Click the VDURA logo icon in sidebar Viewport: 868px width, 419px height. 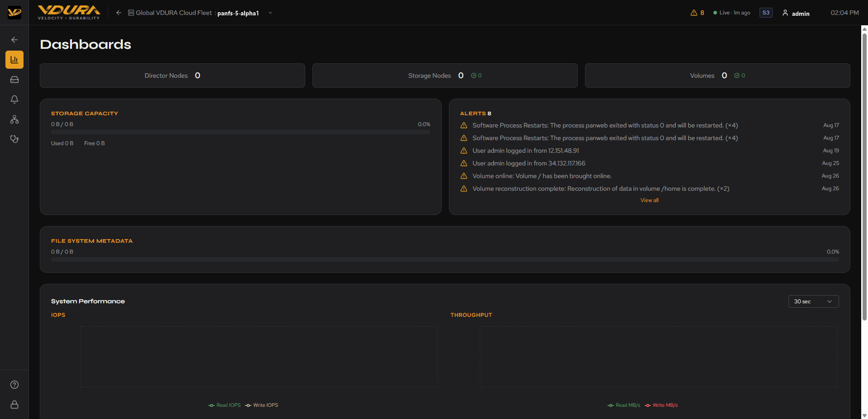[x=14, y=13]
